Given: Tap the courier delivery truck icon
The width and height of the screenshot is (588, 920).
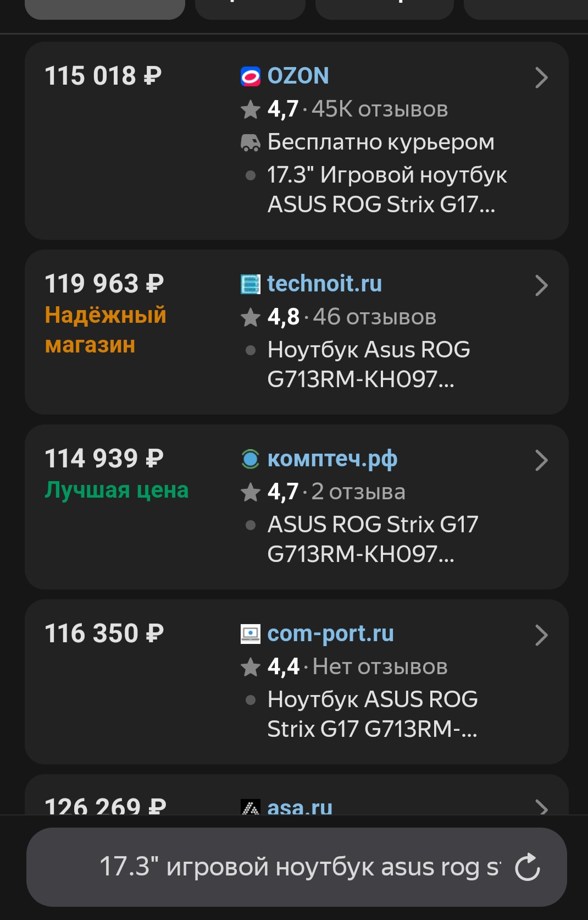Looking at the screenshot, I should tap(251, 142).
